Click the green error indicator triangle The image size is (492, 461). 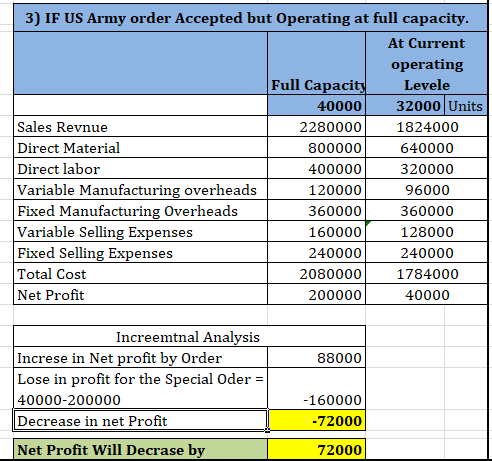coord(368,223)
